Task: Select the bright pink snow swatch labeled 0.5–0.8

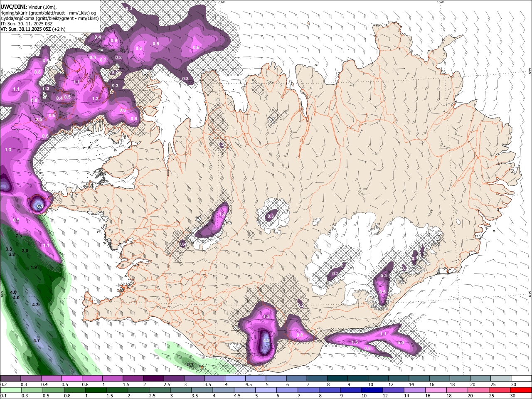Action: pos(72,378)
